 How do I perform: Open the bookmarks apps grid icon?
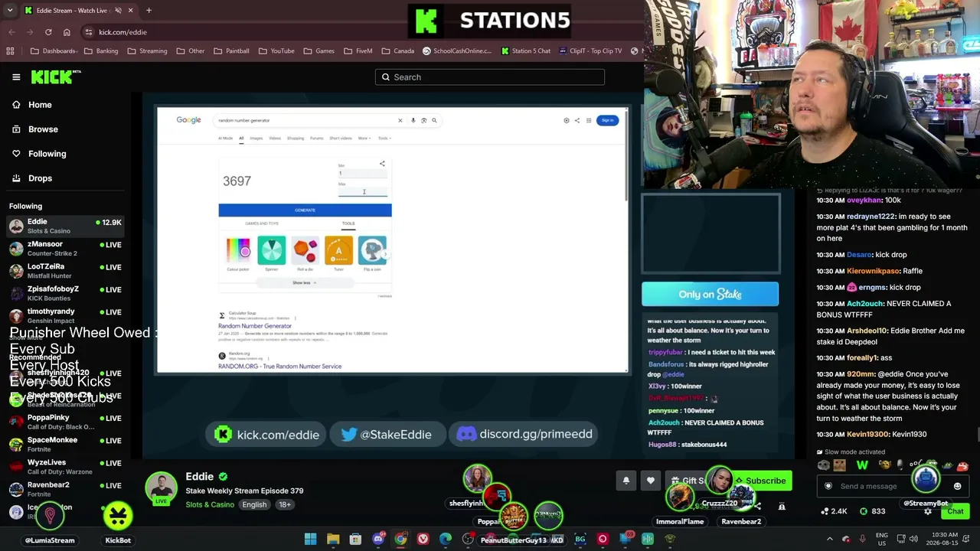[x=10, y=51]
